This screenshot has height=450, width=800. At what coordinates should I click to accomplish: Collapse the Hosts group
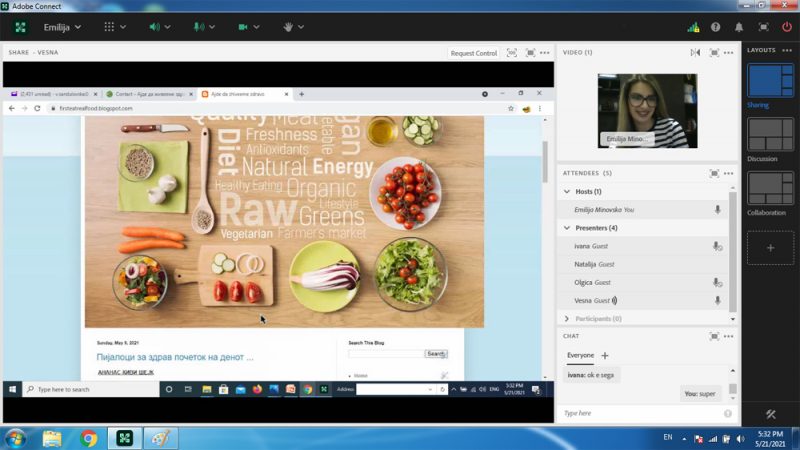(x=567, y=191)
